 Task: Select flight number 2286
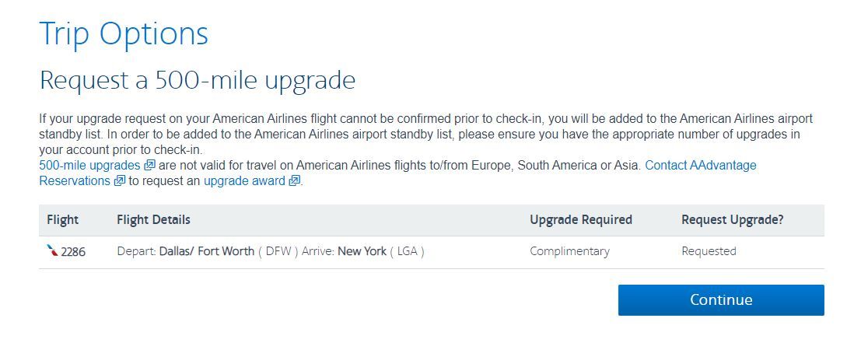click(73, 251)
